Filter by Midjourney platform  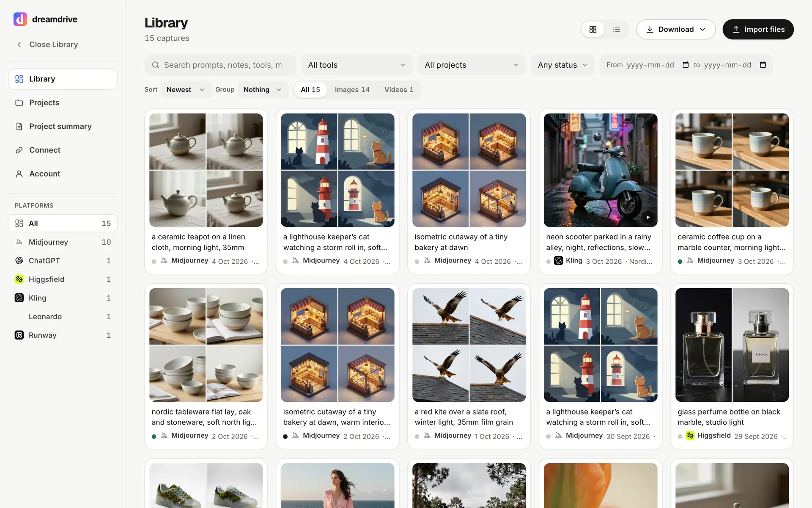(x=63, y=242)
